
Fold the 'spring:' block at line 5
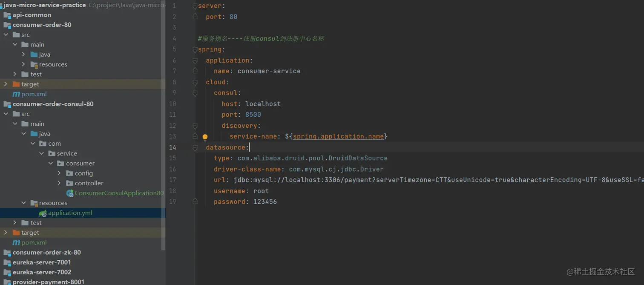(x=195, y=49)
